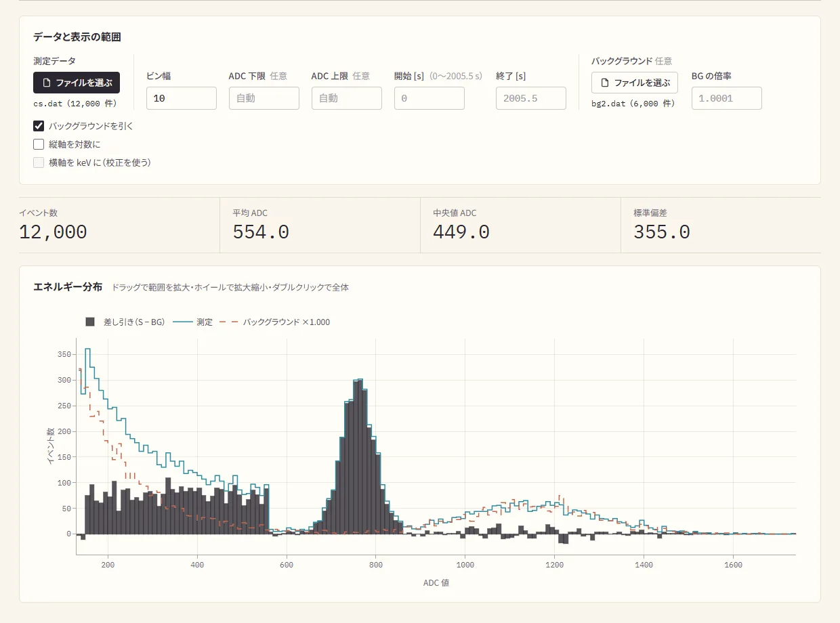This screenshot has width=840, height=623.
Task: Click the tall histogram peak near ADC 760
Action: point(360,457)
